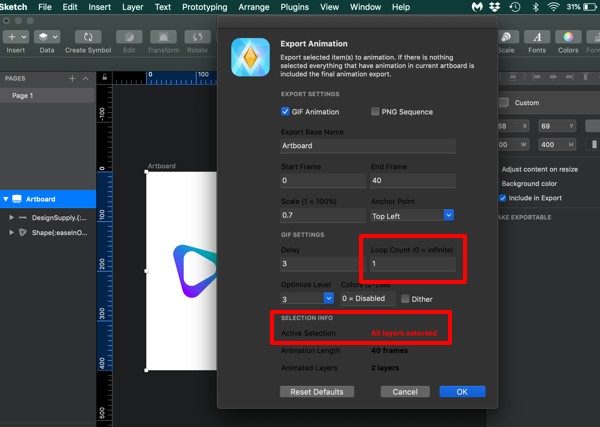Click the Start Frame field
The image size is (600, 427).
pos(323,180)
